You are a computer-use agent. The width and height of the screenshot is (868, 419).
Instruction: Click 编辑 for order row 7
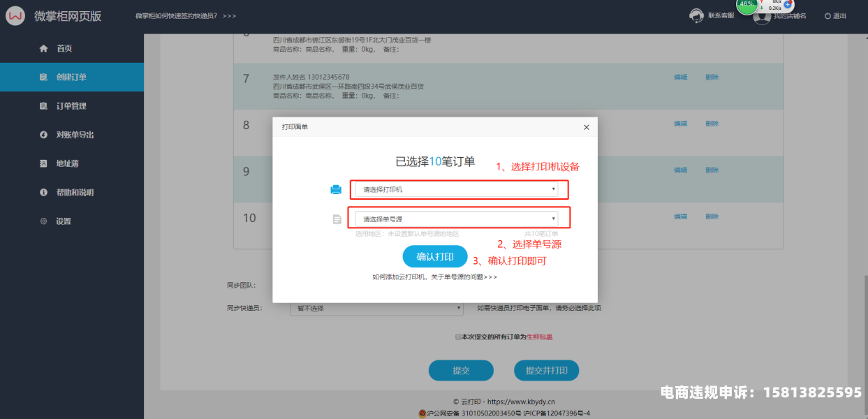coord(680,77)
